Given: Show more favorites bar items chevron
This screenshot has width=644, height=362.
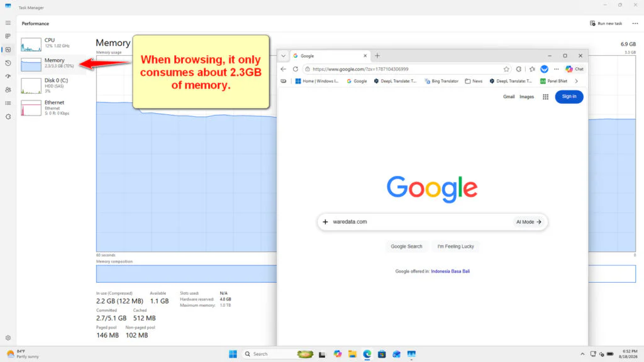Looking at the screenshot, I should point(576,81).
